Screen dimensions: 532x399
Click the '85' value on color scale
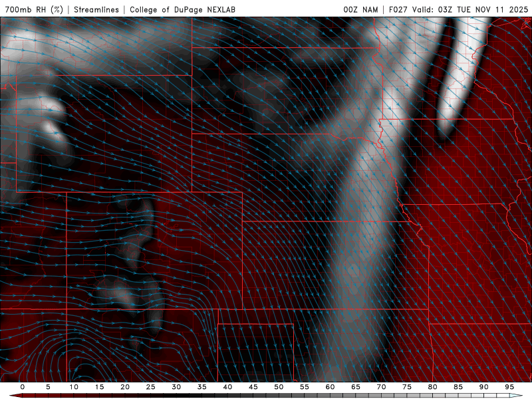point(458,387)
